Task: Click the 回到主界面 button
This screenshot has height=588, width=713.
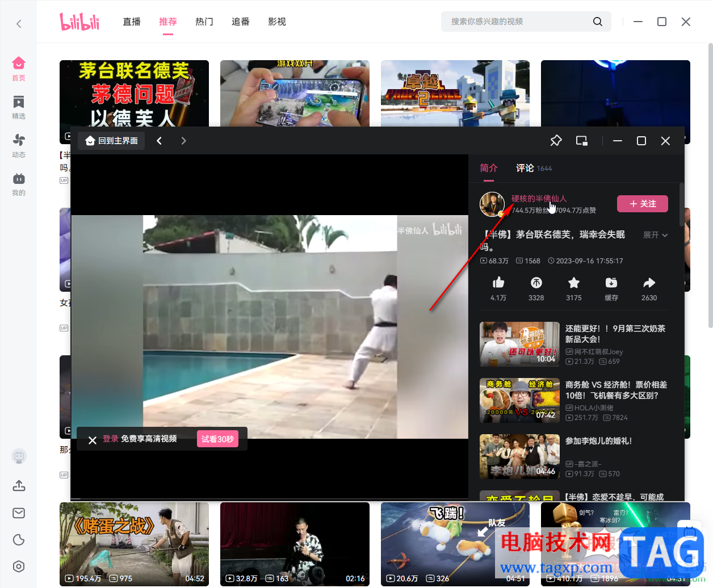Action: coord(111,141)
